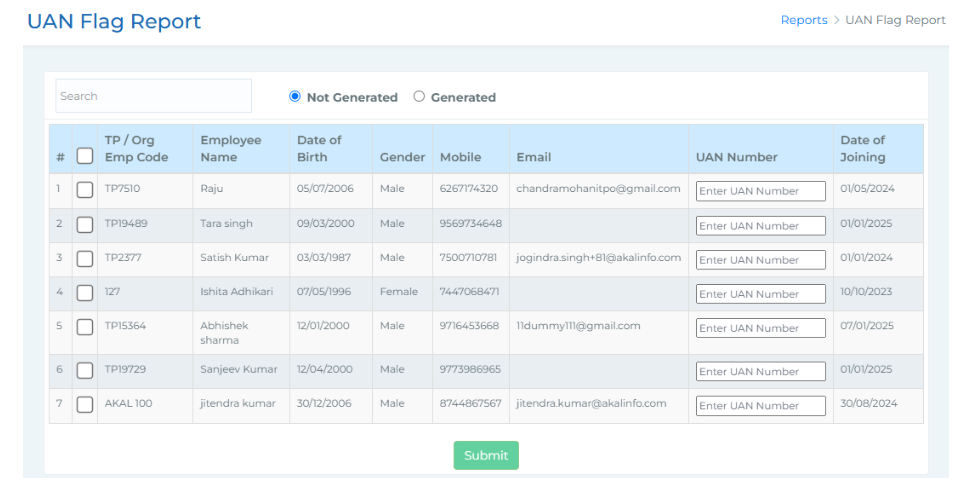Check the Sanjeev Kumar row checkbox
Screen dimensions: 966x496
tap(85, 371)
